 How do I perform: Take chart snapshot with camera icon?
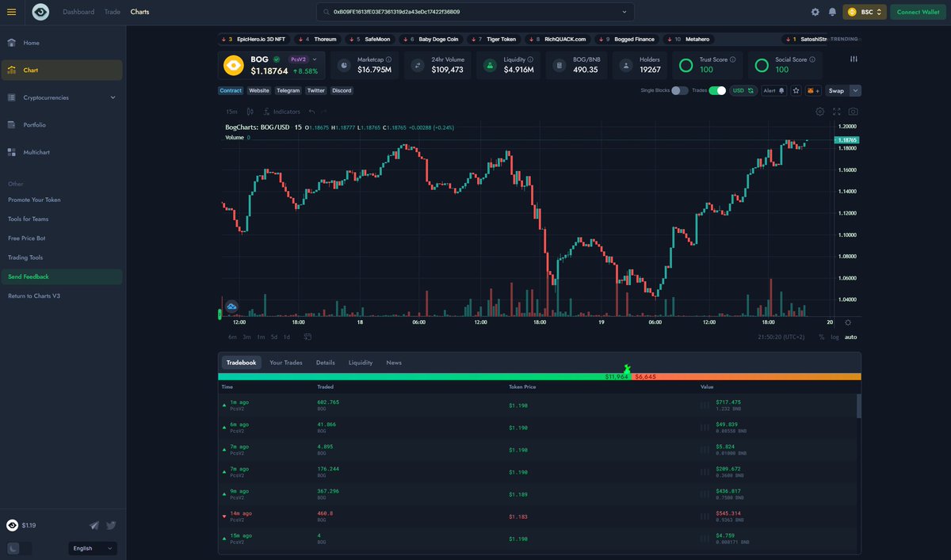point(854,112)
